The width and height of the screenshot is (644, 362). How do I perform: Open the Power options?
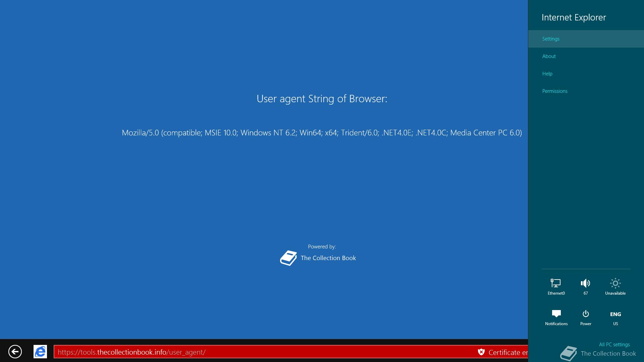[x=586, y=317]
